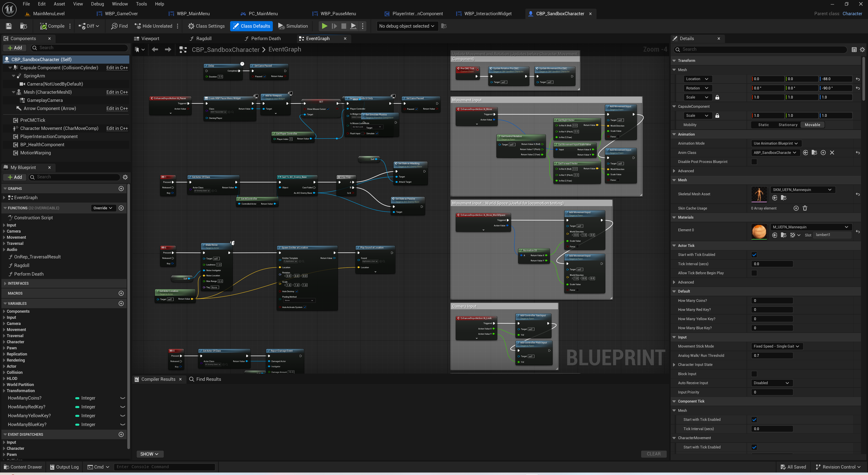Open Find in blueprint
The width and height of the screenshot is (868, 475).
pos(119,26)
